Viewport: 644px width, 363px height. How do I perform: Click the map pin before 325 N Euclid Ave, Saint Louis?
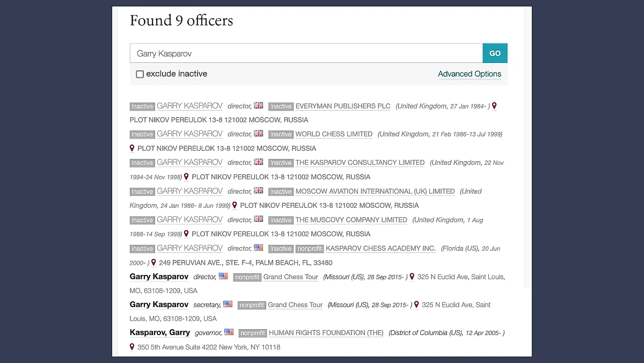[412, 277]
